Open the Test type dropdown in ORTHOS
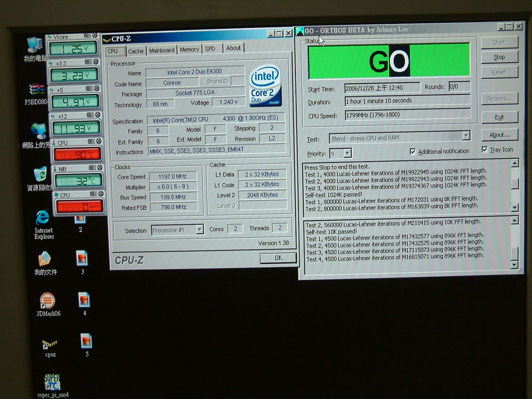This screenshot has width=532, height=399. coord(466,135)
